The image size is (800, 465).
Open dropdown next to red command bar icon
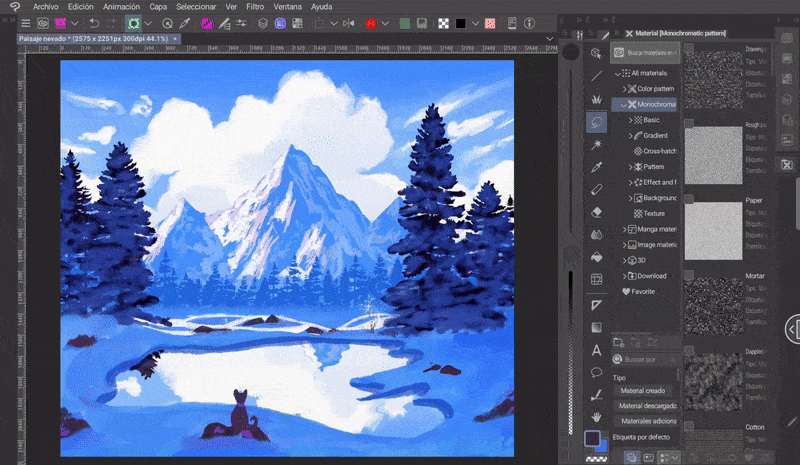click(385, 23)
